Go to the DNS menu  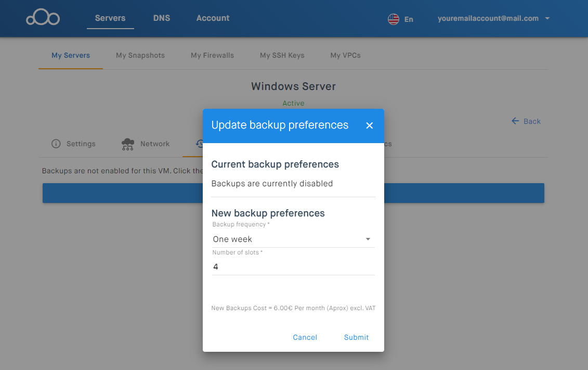click(x=162, y=18)
